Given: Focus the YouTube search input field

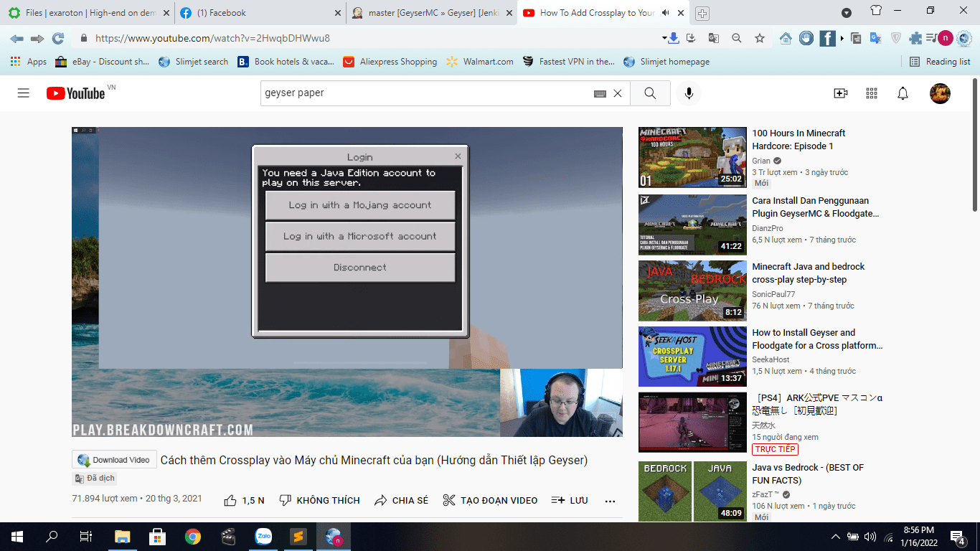Looking at the screenshot, I should point(427,93).
